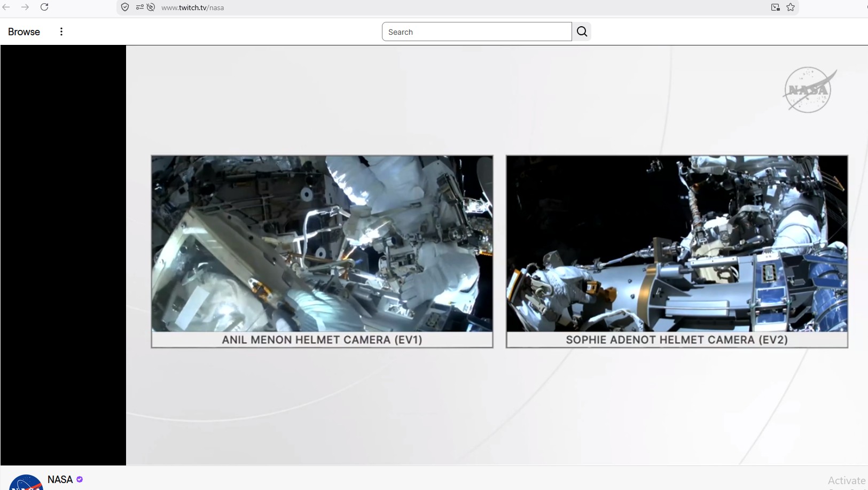Open the NASA channel avatar

pos(26,482)
